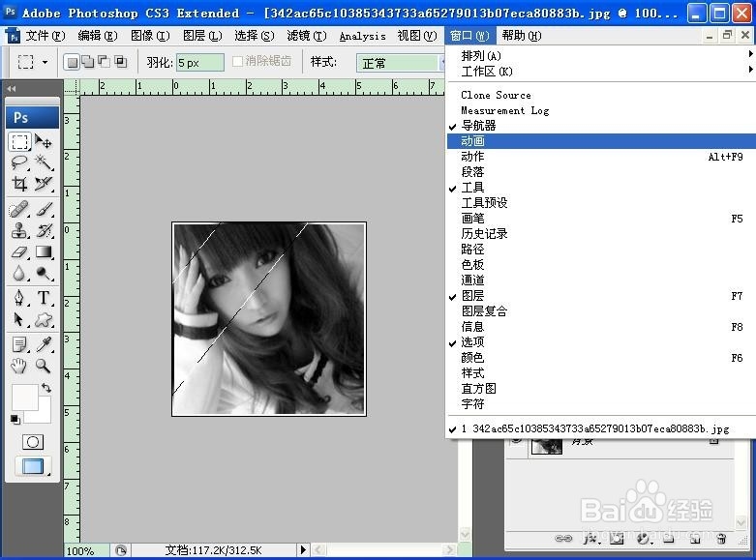Choose New Selection mode in options bar

coord(73,62)
